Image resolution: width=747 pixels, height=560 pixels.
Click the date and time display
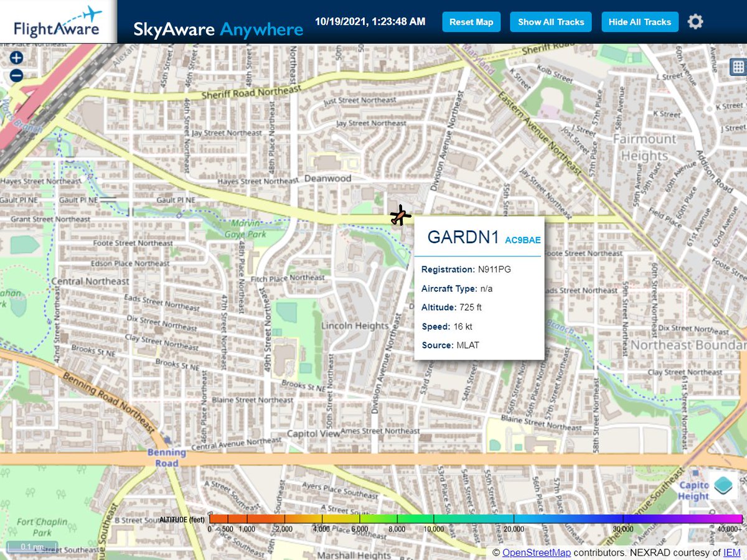370,22
